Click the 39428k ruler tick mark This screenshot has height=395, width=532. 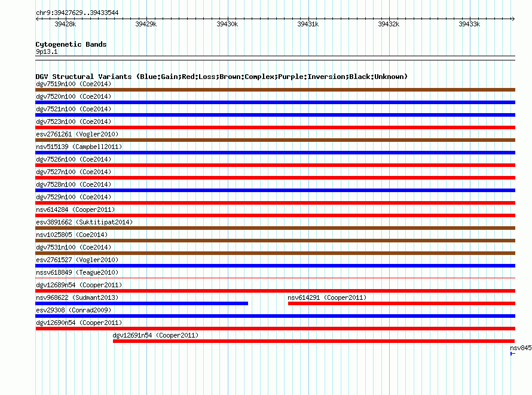[x=66, y=19]
